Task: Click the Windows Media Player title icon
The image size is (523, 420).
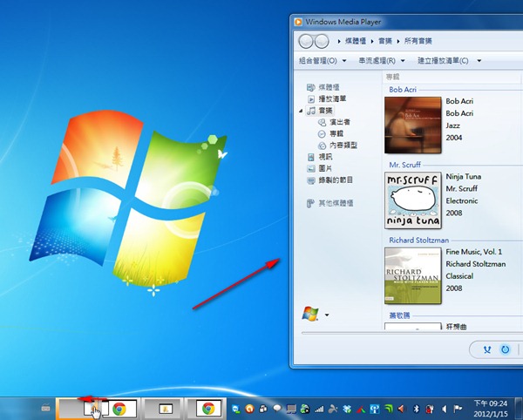Action: click(298, 22)
